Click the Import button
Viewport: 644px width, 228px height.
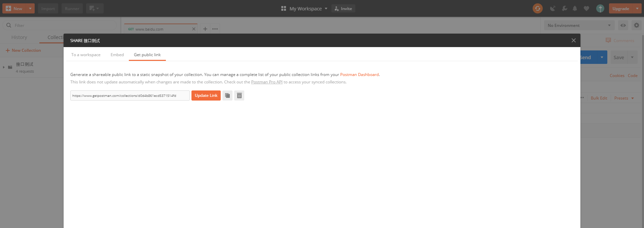[x=48, y=8]
